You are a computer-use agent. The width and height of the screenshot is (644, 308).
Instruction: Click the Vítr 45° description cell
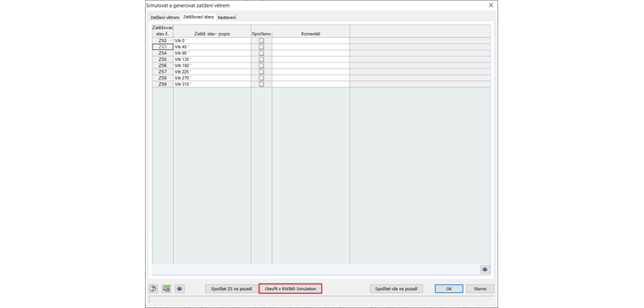pos(212,47)
